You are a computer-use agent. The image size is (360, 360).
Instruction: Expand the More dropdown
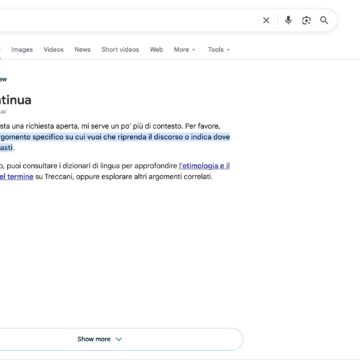coord(184,50)
